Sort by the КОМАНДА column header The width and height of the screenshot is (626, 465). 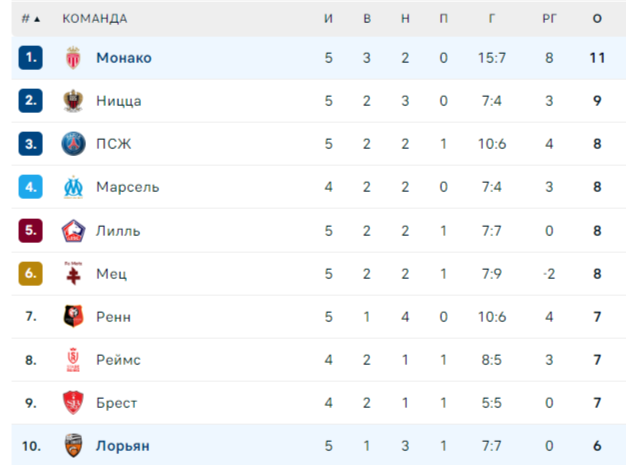click(x=95, y=18)
